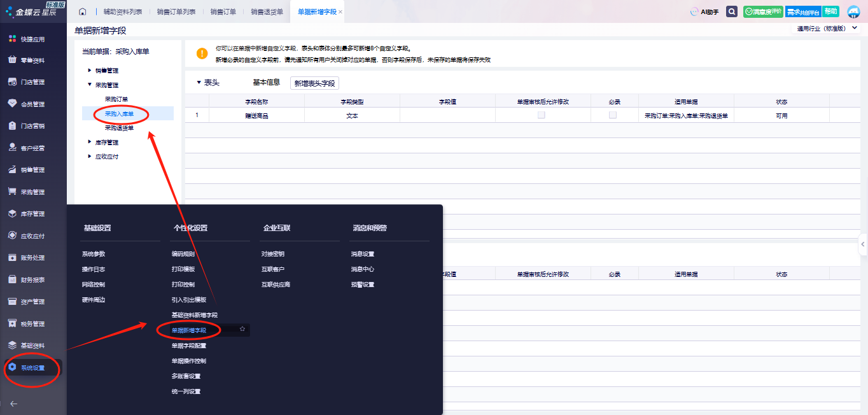Switch to the 销售订单列表 tab
This screenshot has width=868, height=415.
(176, 12)
